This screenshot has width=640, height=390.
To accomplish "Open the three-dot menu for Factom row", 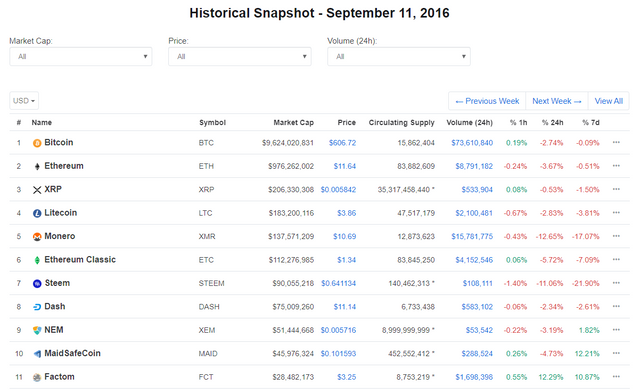I will click(x=616, y=377).
